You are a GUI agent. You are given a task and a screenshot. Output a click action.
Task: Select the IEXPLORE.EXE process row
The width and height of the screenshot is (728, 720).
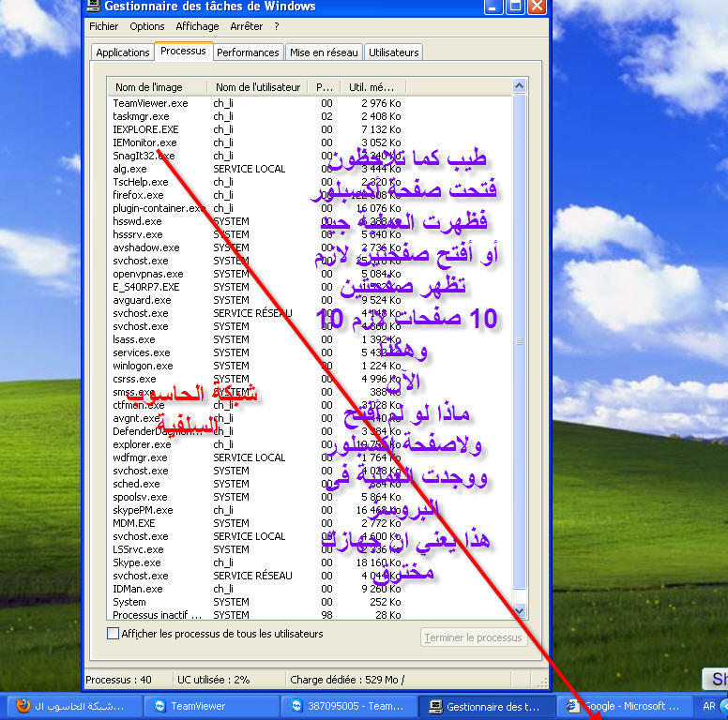click(x=145, y=129)
